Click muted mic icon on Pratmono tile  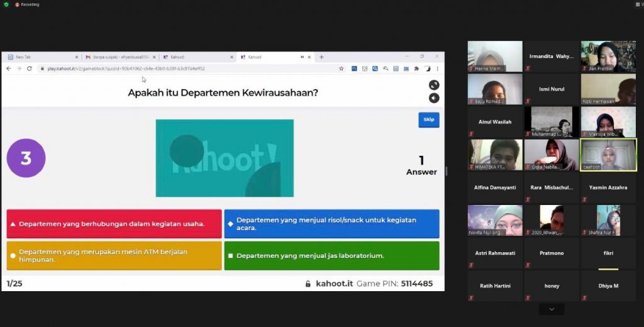coord(528,265)
